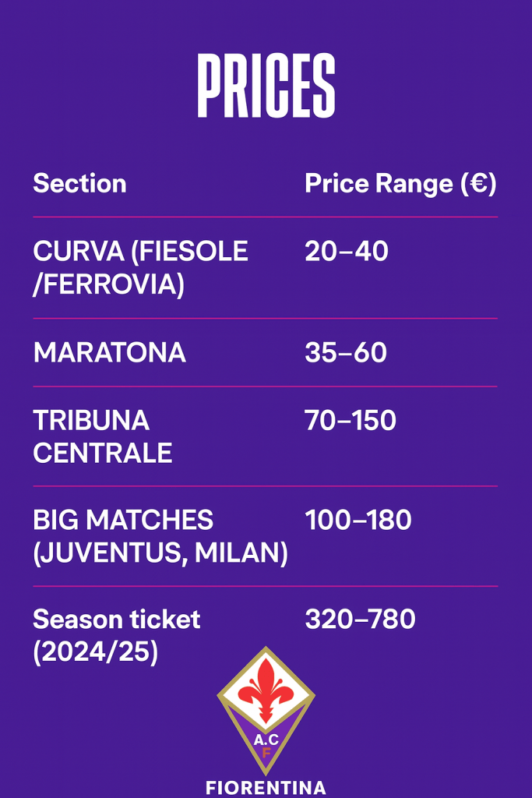Click the 70–150 price value
This screenshot has width=532, height=798.
click(351, 421)
